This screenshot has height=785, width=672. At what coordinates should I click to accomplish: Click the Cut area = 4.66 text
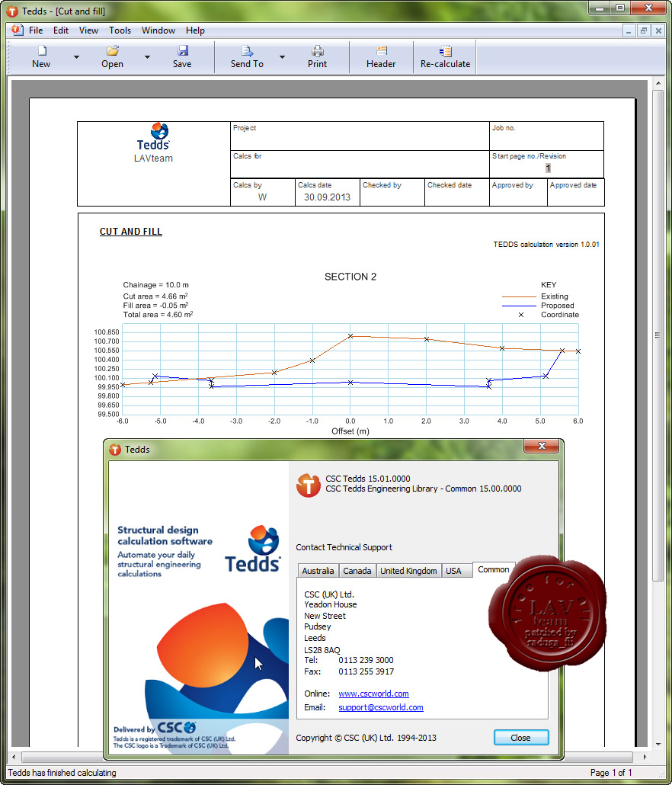155,296
